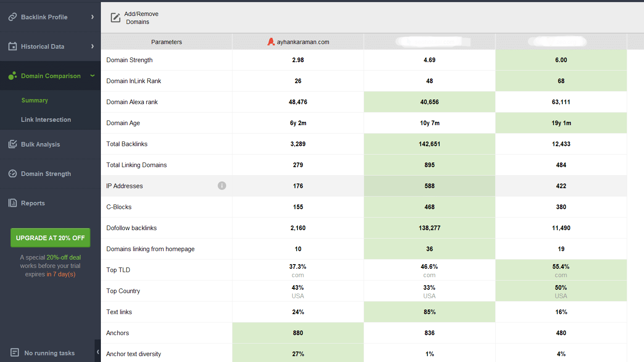
Task: Click the Domain Strength gauge icon
Action: [13, 173]
